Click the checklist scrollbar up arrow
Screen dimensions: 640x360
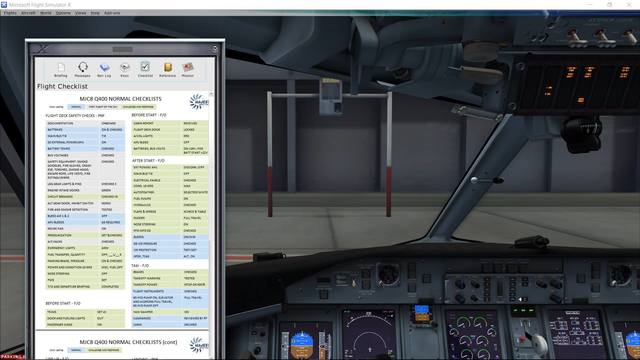click(211, 94)
